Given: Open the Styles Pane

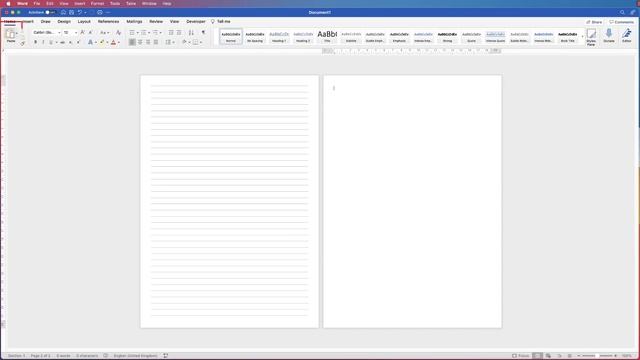Looking at the screenshot, I should [591, 37].
